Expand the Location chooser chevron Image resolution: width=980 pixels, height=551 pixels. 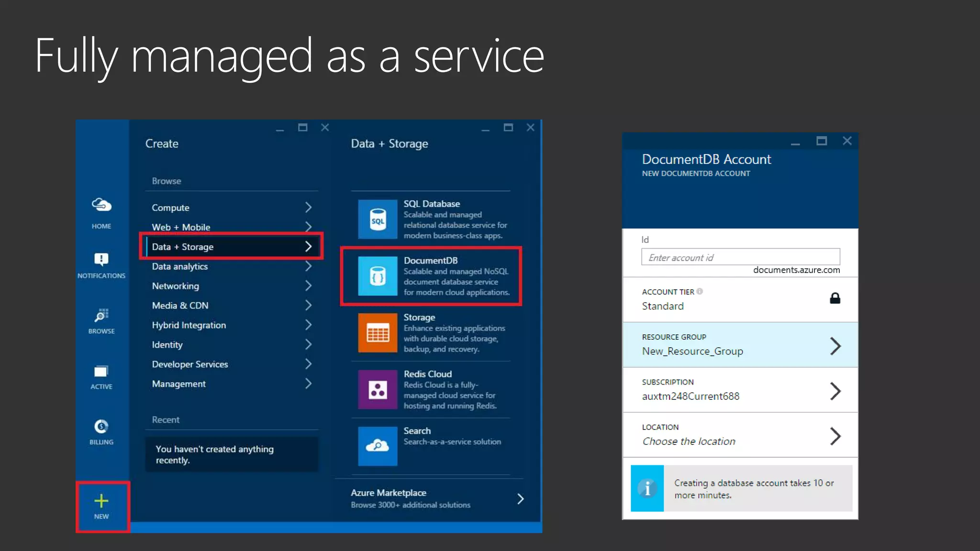pyautogui.click(x=835, y=436)
